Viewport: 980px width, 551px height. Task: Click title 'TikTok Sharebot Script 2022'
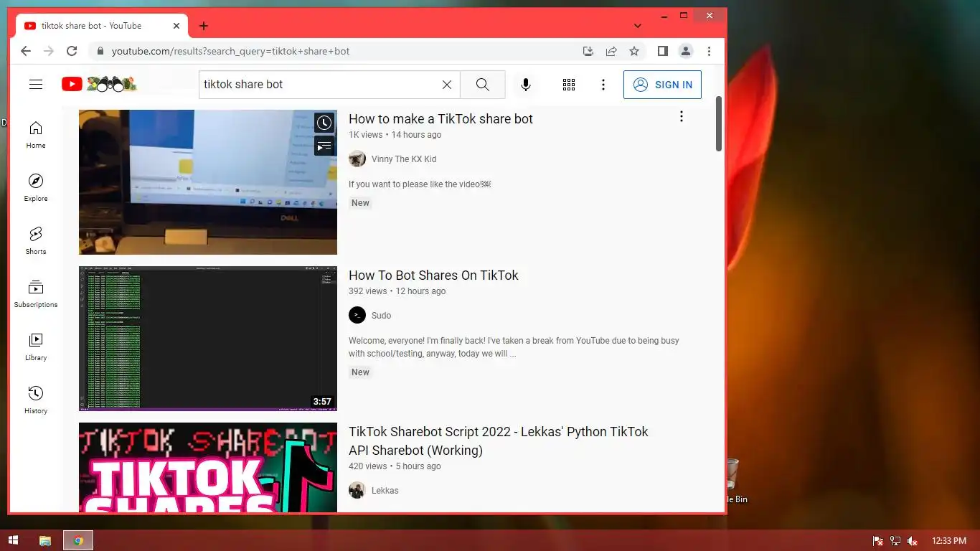(498, 441)
